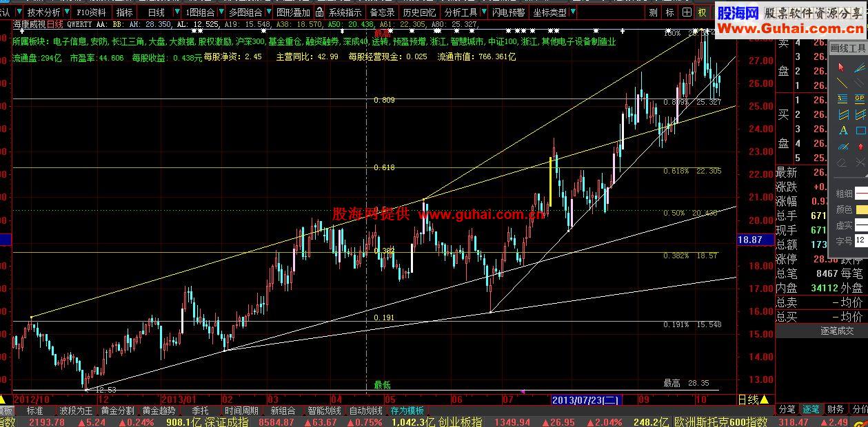The image size is (868, 427).
Task: Select the fan lines tool beside the pointer
Action: 860,67
